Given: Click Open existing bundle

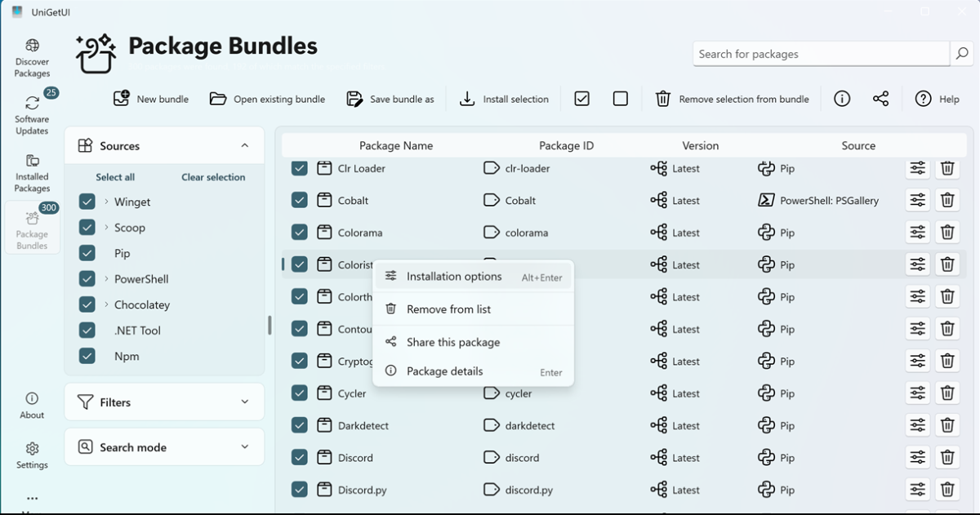Looking at the screenshot, I should 267,99.
